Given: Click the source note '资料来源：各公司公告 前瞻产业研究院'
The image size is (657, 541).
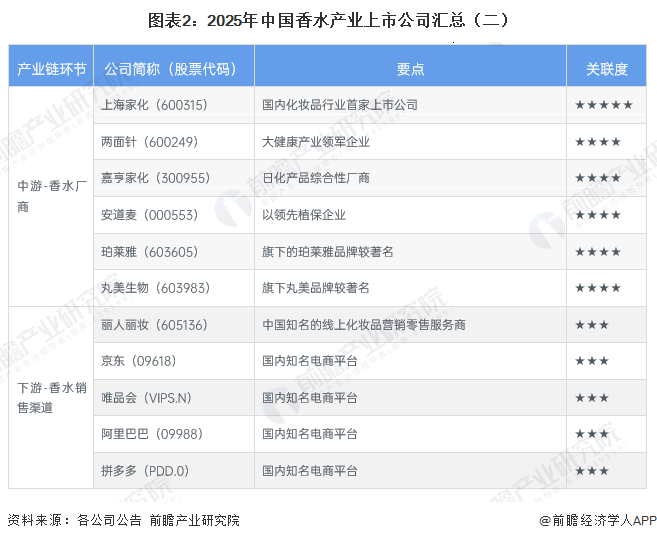Looking at the screenshot, I should click(124, 520).
